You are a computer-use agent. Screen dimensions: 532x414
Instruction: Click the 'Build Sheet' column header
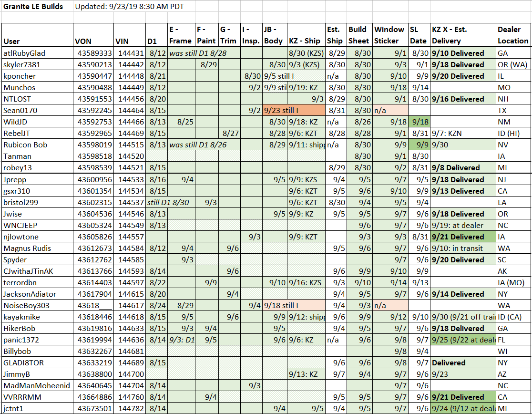(x=359, y=35)
